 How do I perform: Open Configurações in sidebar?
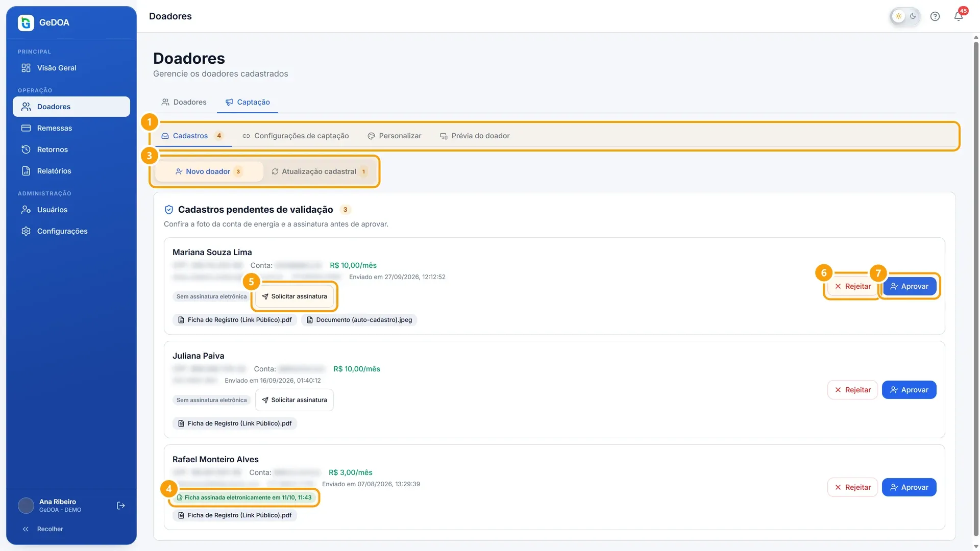coord(71,231)
